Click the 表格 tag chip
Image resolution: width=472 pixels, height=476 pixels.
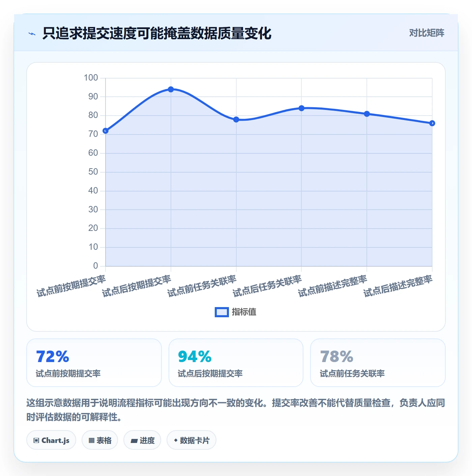click(100, 440)
